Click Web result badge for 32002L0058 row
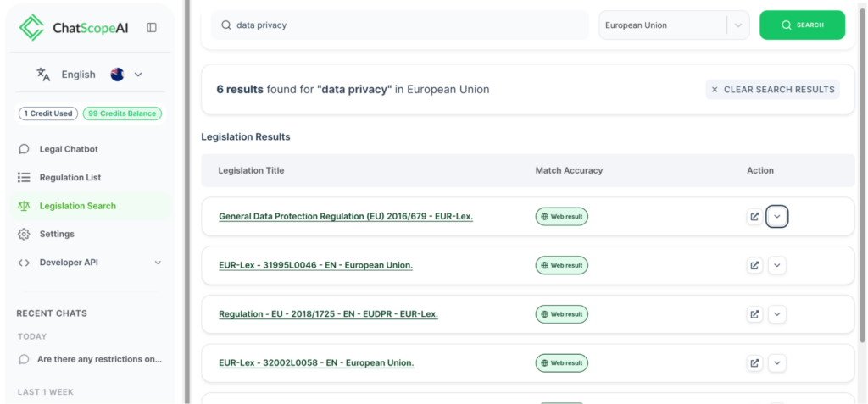Image resolution: width=868 pixels, height=404 pixels. point(562,363)
